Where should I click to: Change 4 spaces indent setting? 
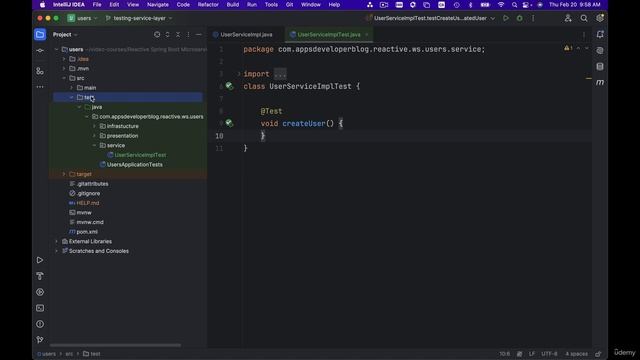576,354
